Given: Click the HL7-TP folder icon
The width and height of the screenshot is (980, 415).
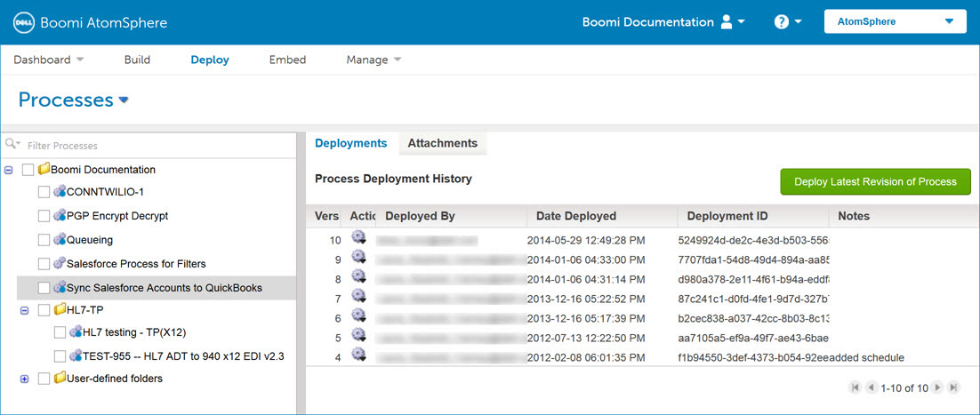Looking at the screenshot, I should click(60, 308).
